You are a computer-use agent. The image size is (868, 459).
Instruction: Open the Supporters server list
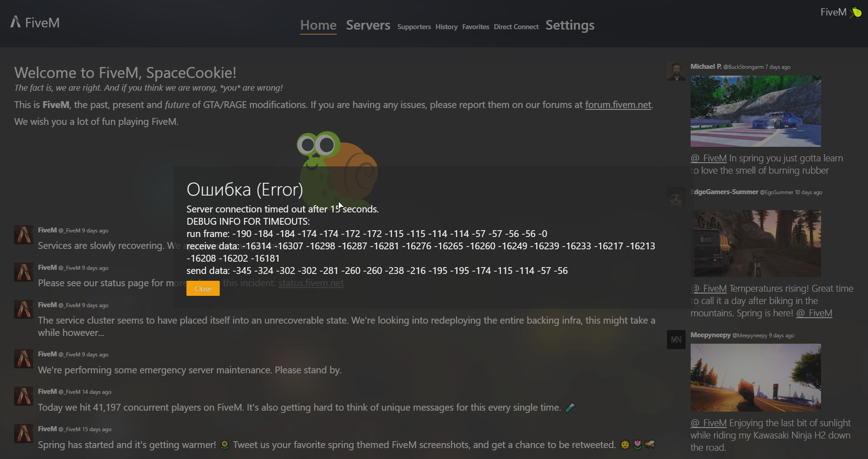click(414, 27)
